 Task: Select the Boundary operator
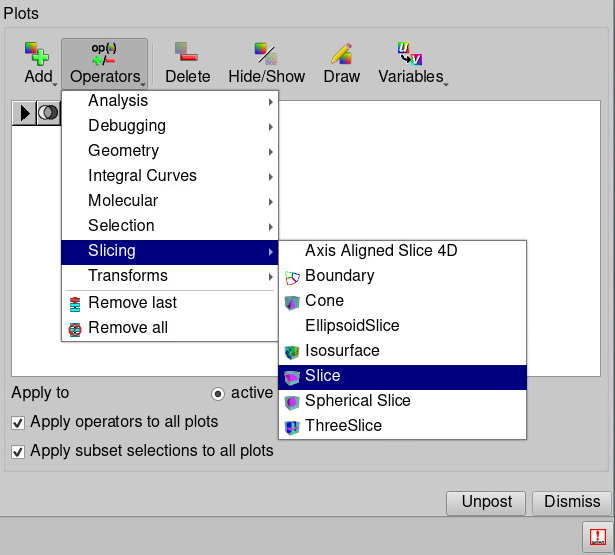pos(339,276)
